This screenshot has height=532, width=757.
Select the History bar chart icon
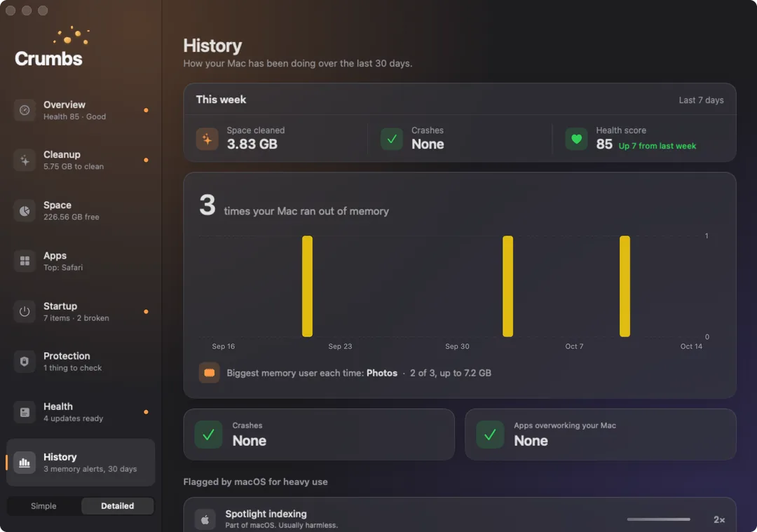(x=25, y=463)
